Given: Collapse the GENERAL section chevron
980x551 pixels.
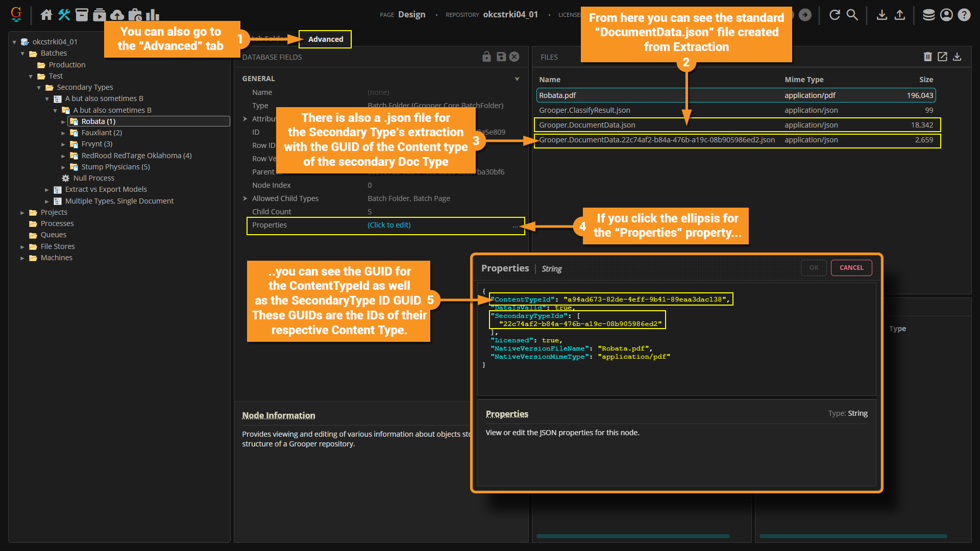Looking at the screenshot, I should click(x=517, y=79).
